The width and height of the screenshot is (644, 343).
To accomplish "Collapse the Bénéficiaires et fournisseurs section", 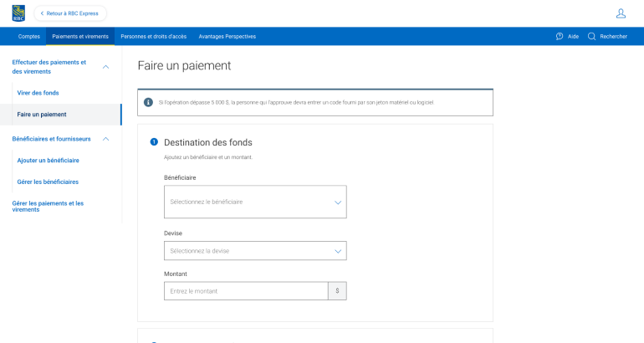I will pos(105,139).
